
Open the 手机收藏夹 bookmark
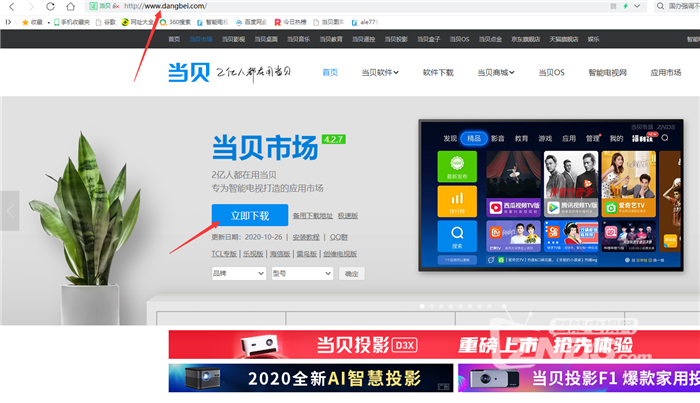tap(72, 22)
